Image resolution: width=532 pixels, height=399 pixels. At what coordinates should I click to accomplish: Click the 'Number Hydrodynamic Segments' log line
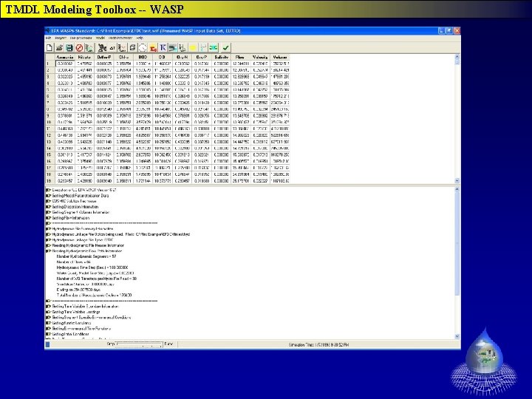86,256
